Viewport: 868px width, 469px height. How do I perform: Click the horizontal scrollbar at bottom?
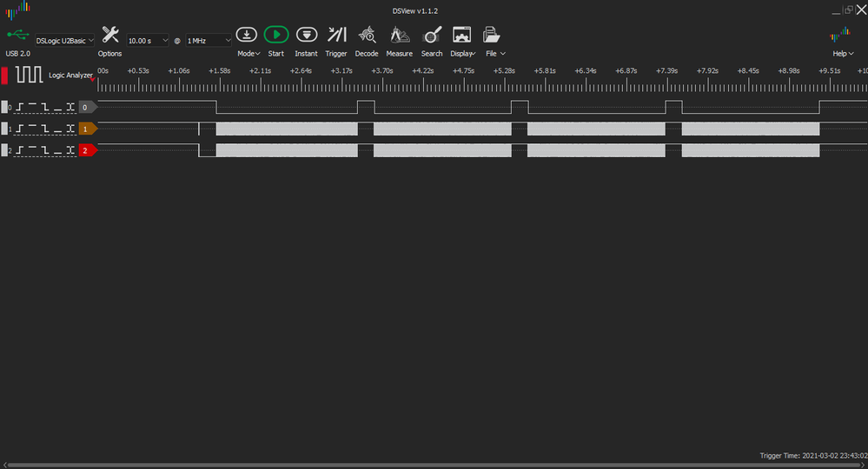434,466
